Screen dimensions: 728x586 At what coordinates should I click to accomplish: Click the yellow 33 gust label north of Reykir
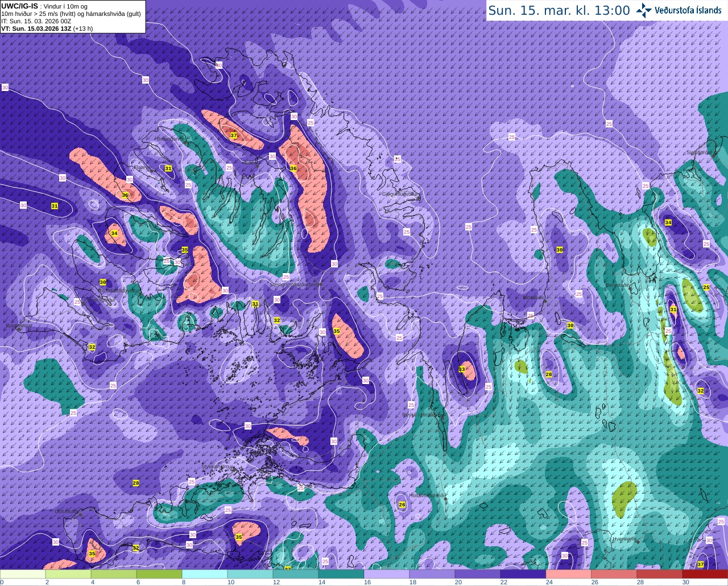click(462, 369)
